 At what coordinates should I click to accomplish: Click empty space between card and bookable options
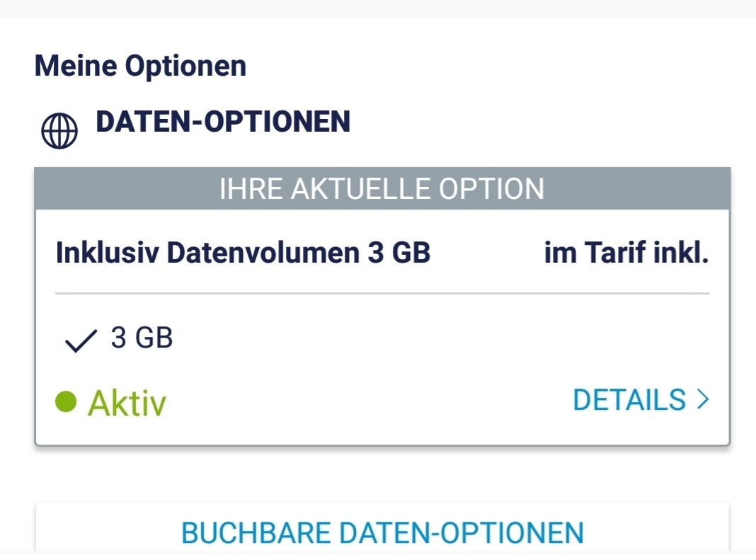point(382,474)
